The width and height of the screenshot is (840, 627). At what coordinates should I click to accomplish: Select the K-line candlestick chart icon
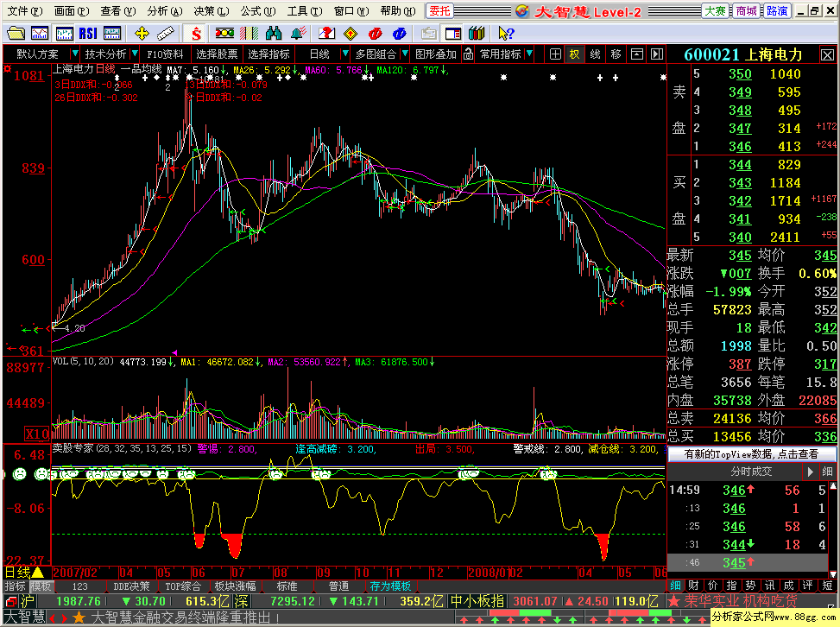click(64, 33)
